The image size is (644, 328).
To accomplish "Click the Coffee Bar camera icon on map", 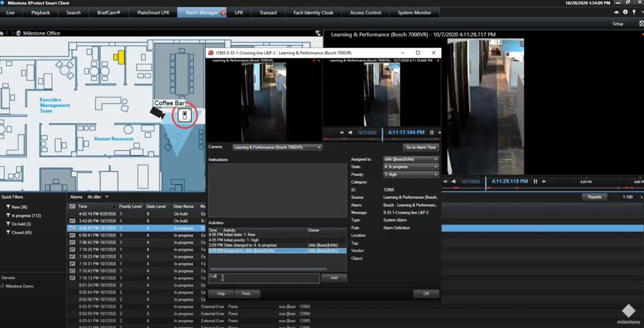I will tap(157, 112).
